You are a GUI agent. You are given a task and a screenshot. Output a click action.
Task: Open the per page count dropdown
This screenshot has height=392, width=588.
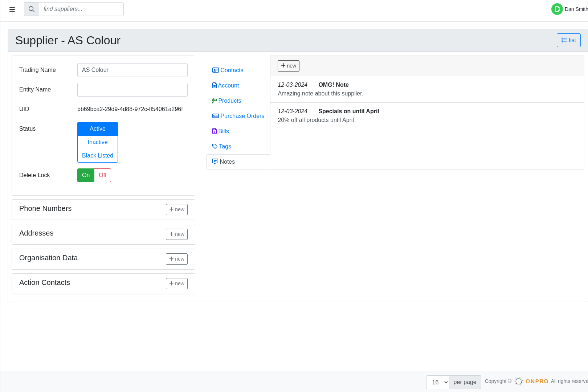438,382
